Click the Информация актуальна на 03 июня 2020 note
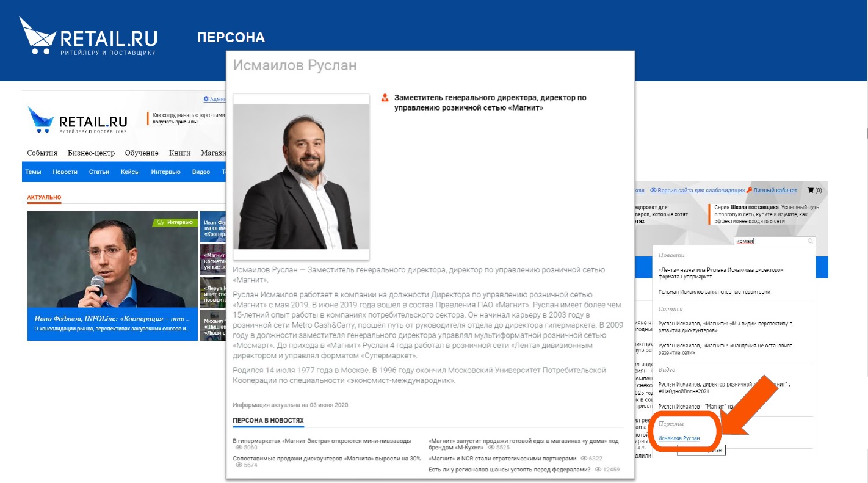This screenshot has height=483, width=868. [291, 405]
